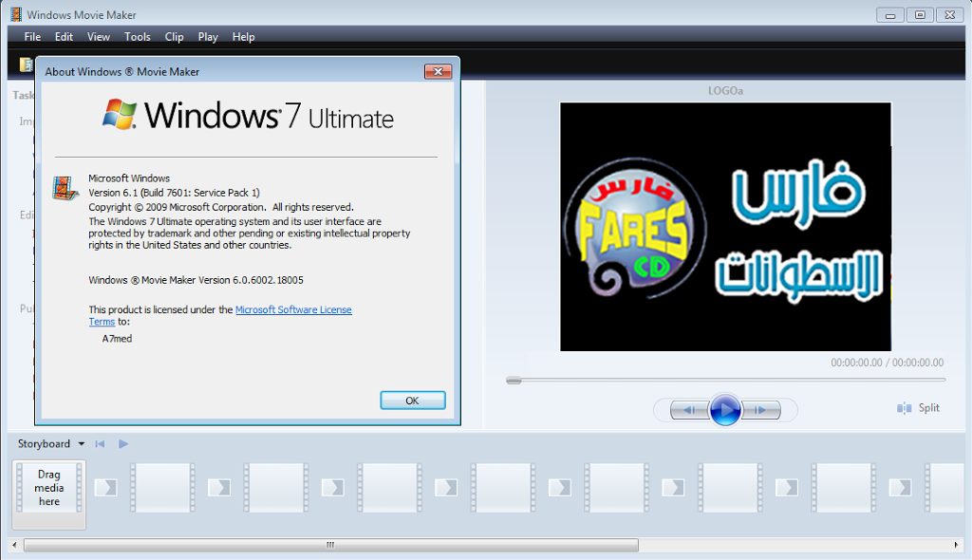Click the Windows flag logo in dialog
972x560 pixels.
[120, 114]
